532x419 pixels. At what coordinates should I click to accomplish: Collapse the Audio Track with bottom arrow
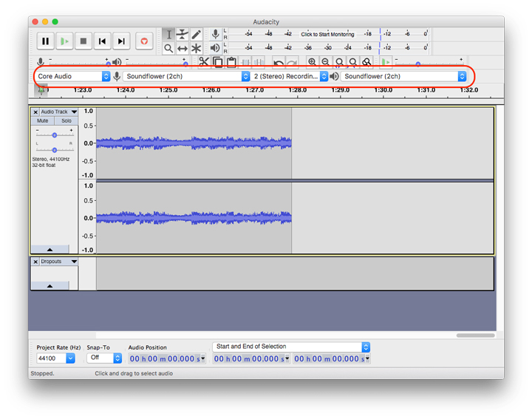(50, 250)
